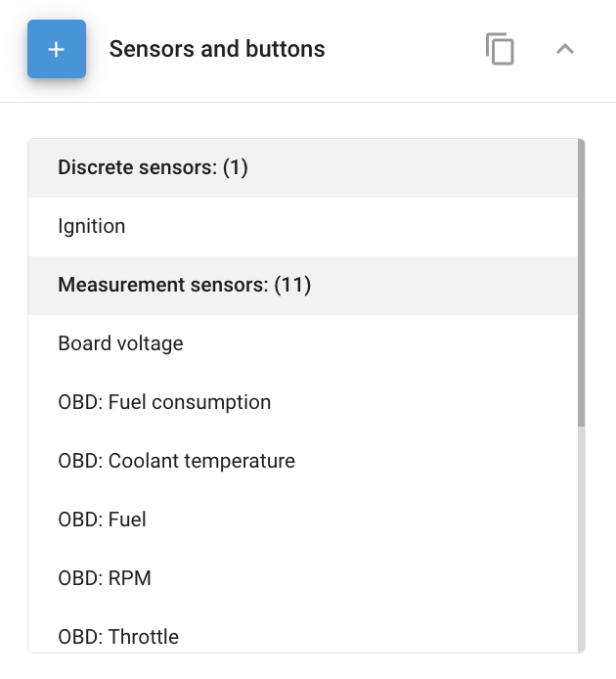616x679 pixels.
Task: Click the blue plus add button
Action: pos(57,49)
